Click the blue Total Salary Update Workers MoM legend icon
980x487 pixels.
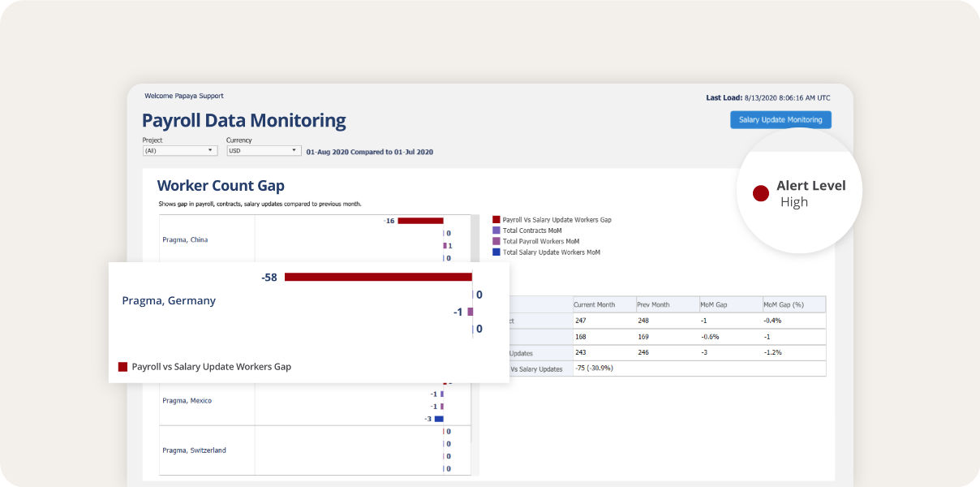[x=496, y=252]
